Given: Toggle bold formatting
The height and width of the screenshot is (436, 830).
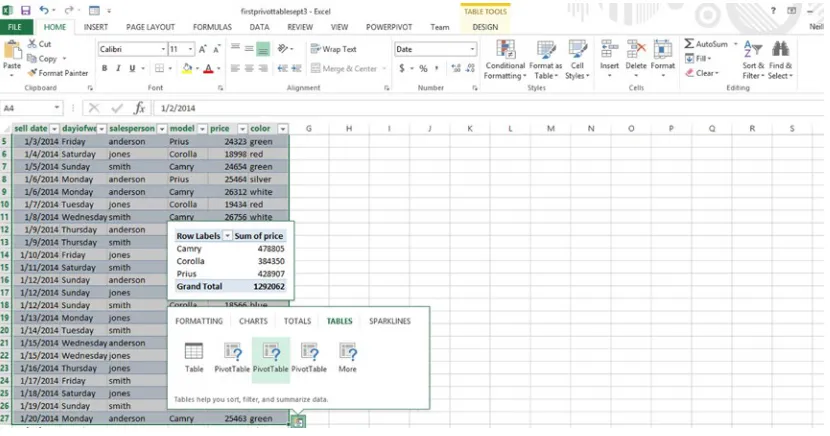Looking at the screenshot, I should (x=104, y=68).
